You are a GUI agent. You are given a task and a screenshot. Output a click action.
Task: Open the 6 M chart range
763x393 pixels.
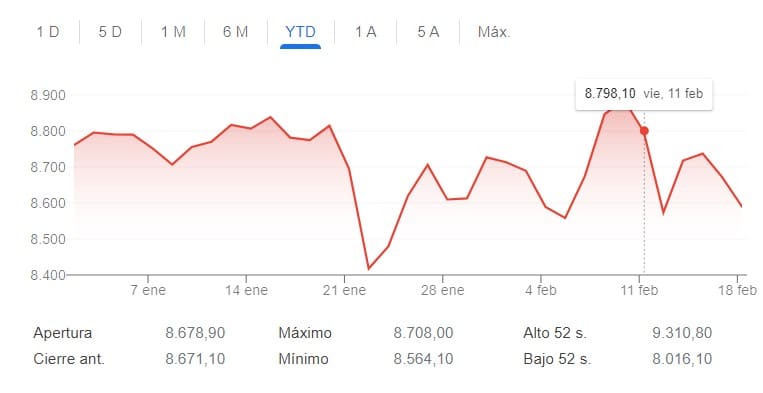click(236, 32)
